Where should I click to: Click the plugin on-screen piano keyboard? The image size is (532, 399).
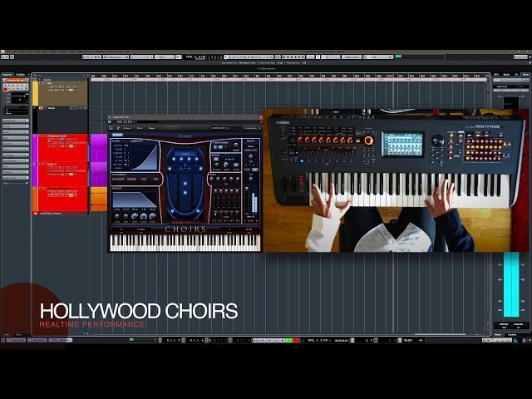(185, 243)
